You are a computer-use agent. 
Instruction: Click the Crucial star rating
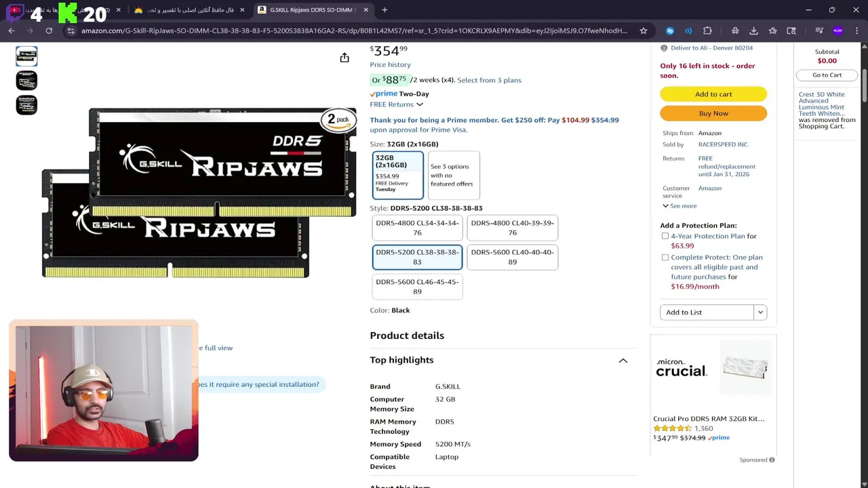[672, 428]
